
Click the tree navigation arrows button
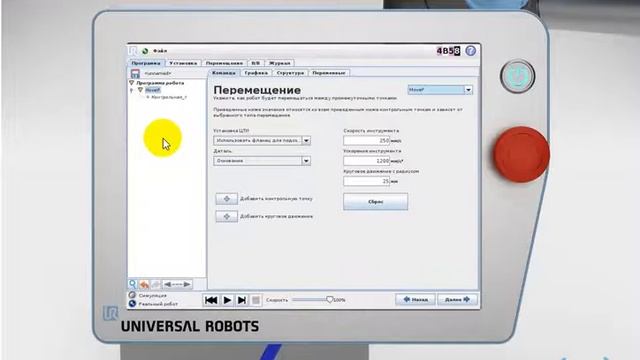(x=177, y=284)
